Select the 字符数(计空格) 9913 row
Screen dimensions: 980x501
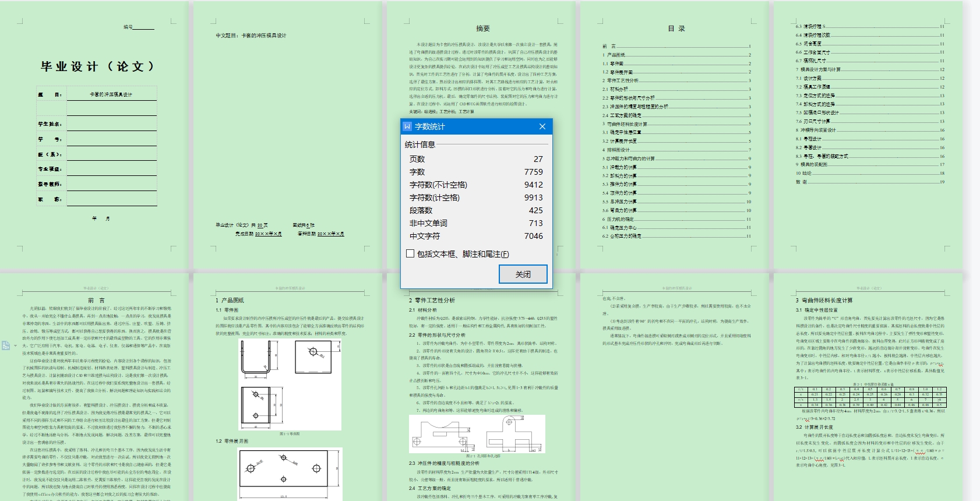476,197
